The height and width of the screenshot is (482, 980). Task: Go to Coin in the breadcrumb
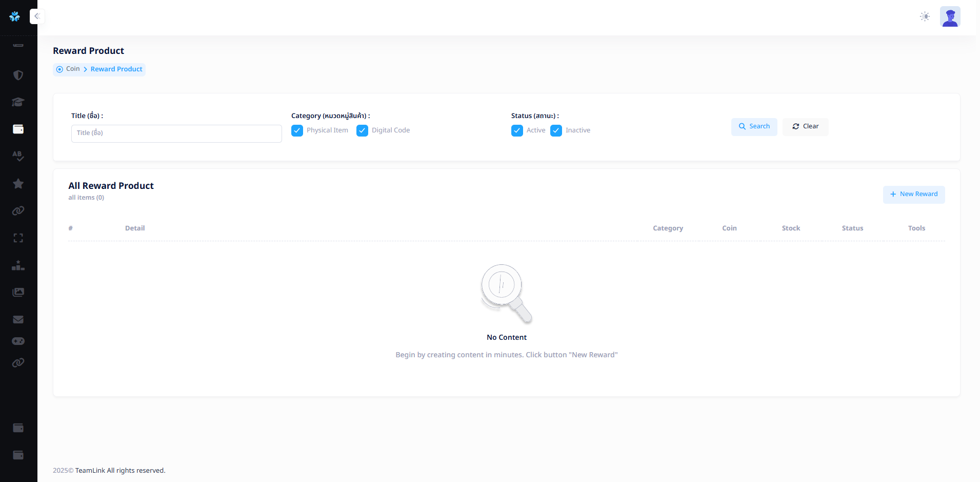(x=73, y=69)
